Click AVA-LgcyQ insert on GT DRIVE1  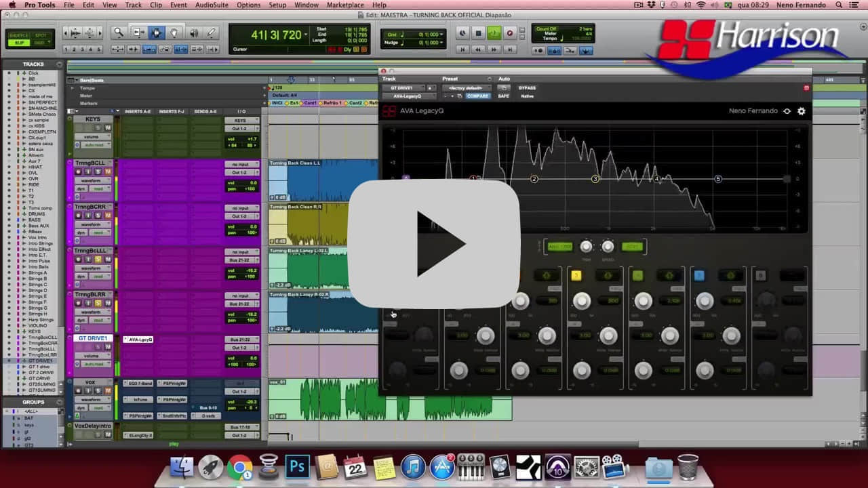tap(139, 340)
